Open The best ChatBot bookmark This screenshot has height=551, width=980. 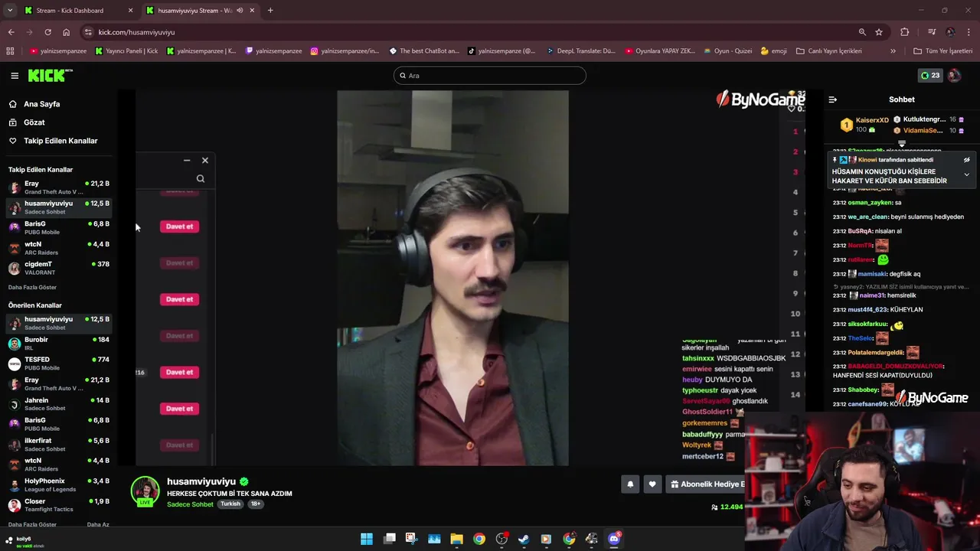coord(424,51)
